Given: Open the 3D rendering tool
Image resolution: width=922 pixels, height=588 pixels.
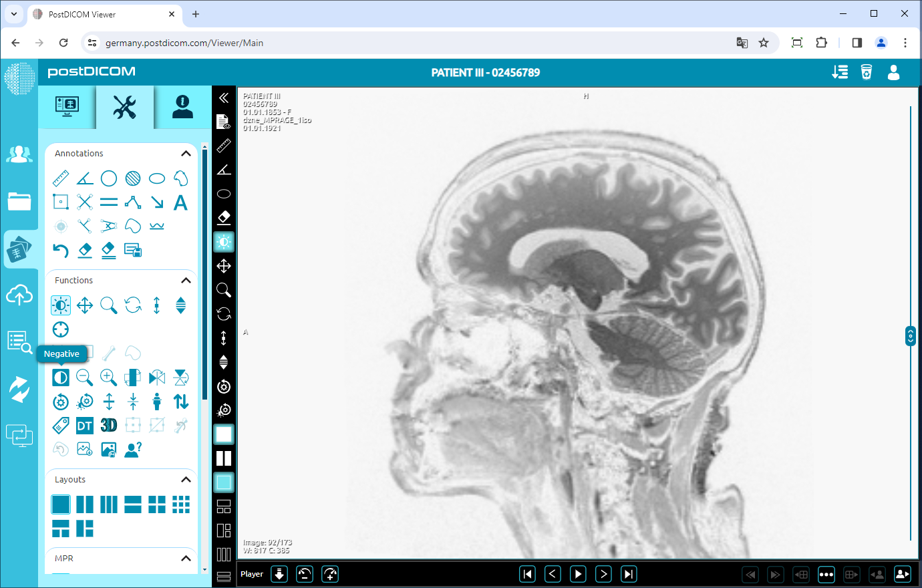Looking at the screenshot, I should click(108, 425).
